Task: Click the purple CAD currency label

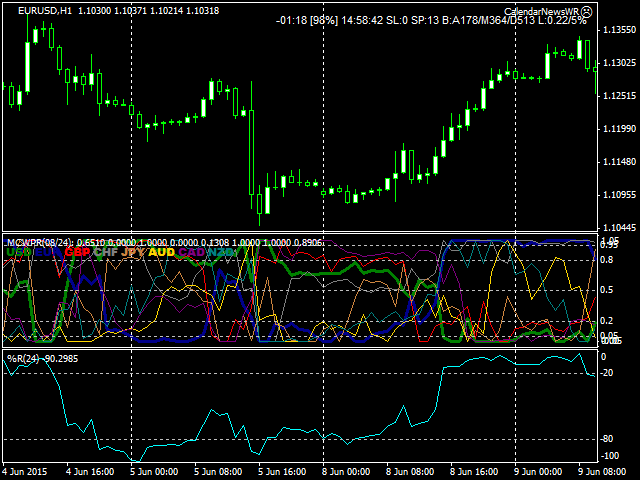Action: [x=191, y=252]
